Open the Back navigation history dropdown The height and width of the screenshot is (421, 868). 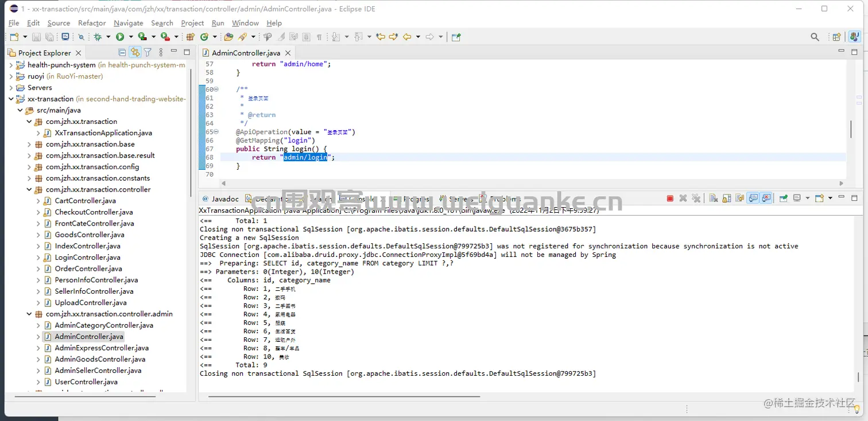click(417, 37)
